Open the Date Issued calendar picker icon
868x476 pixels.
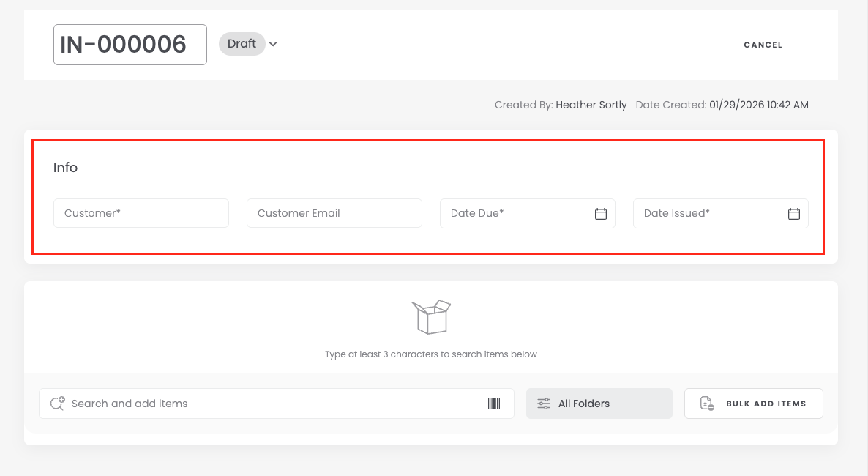click(793, 214)
